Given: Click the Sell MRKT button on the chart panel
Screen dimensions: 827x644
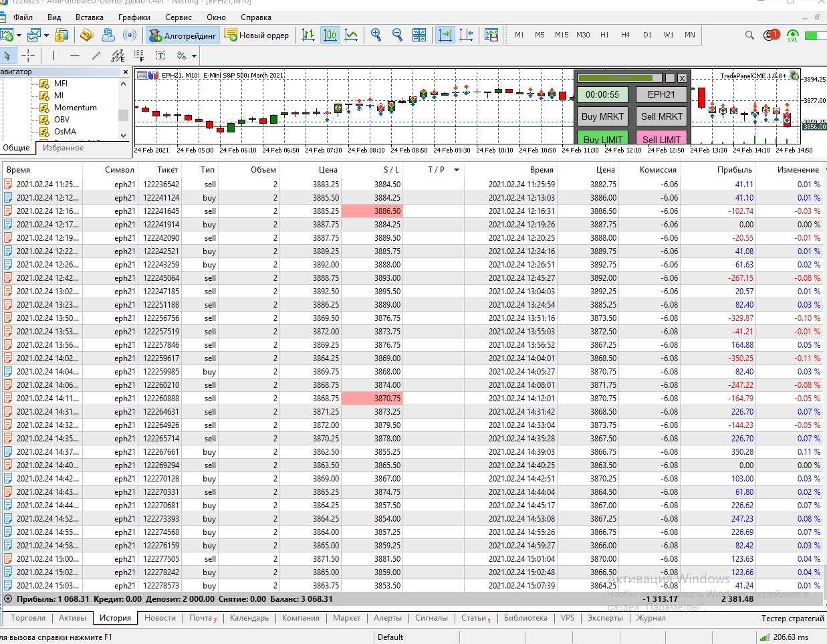Looking at the screenshot, I should pos(662,116).
